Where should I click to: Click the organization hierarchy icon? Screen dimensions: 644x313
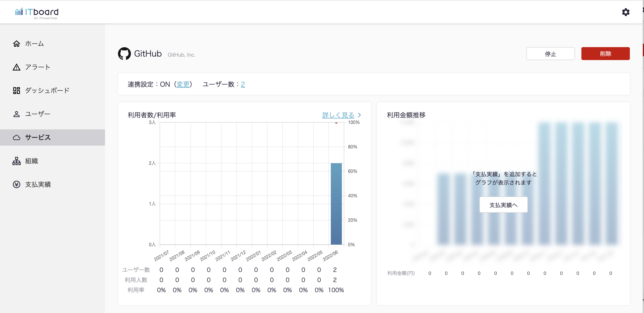point(17,161)
